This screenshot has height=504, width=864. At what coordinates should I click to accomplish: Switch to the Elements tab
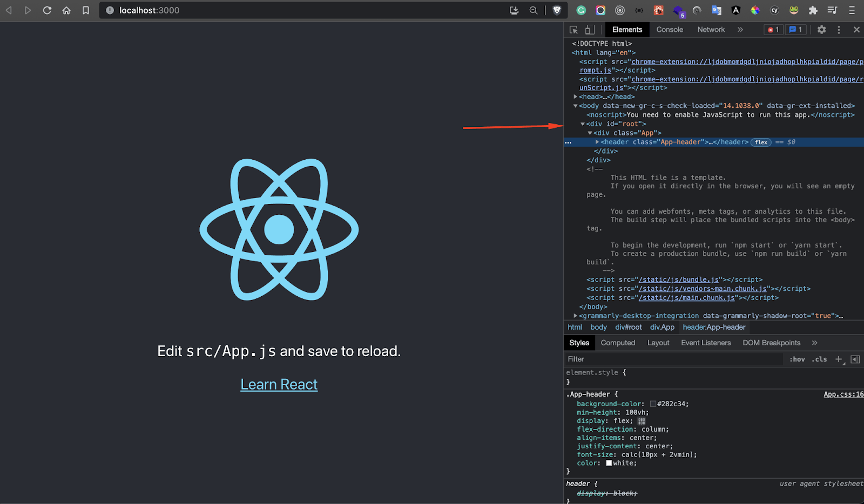(627, 30)
